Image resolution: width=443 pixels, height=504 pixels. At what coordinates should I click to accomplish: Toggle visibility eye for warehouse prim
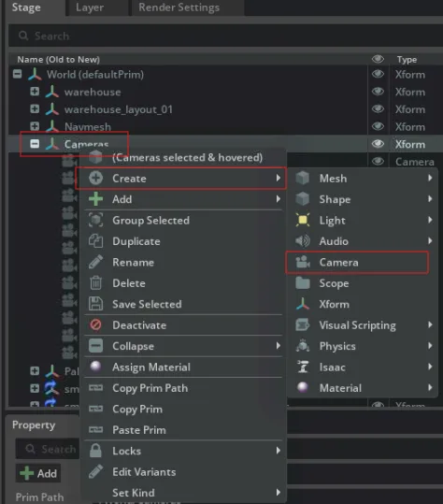tap(378, 92)
